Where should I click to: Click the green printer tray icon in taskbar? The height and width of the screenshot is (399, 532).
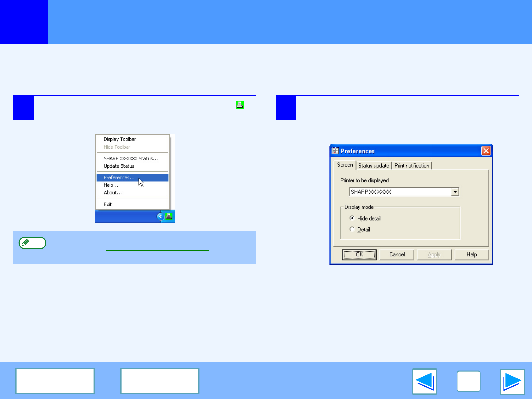point(169,216)
